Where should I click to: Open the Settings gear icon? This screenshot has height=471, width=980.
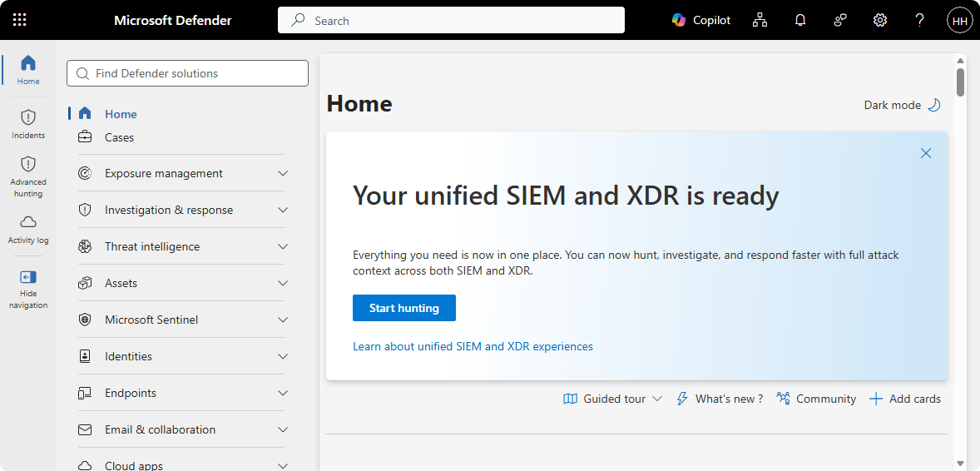coord(880,20)
